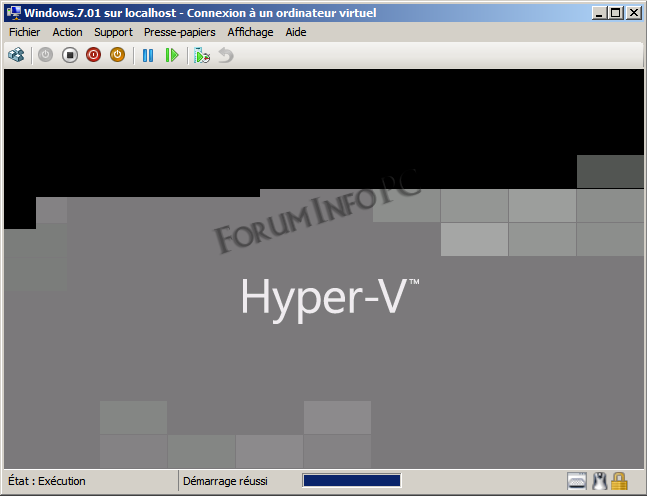
Task: Click the window title bar text
Action: [x=200, y=13]
